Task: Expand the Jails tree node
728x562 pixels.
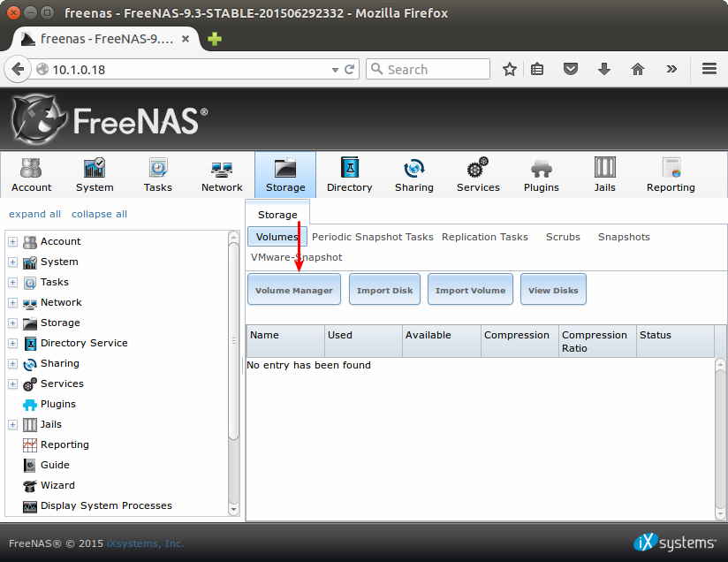Action: tap(13, 424)
